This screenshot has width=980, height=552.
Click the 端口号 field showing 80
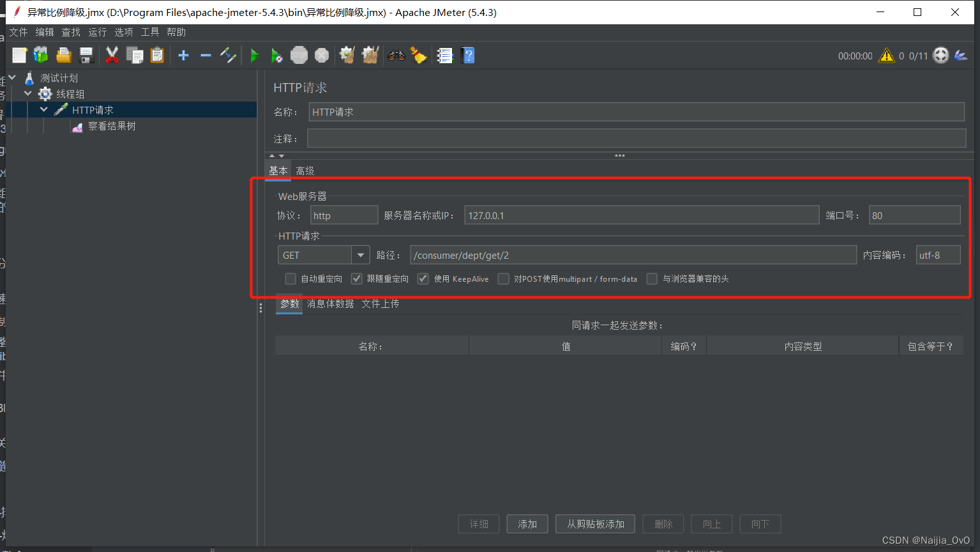click(915, 215)
